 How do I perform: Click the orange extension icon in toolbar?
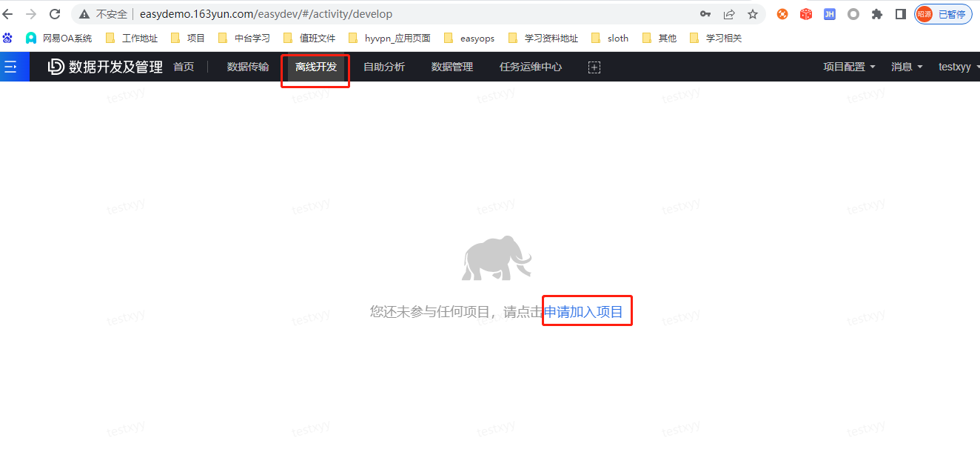[x=782, y=13]
